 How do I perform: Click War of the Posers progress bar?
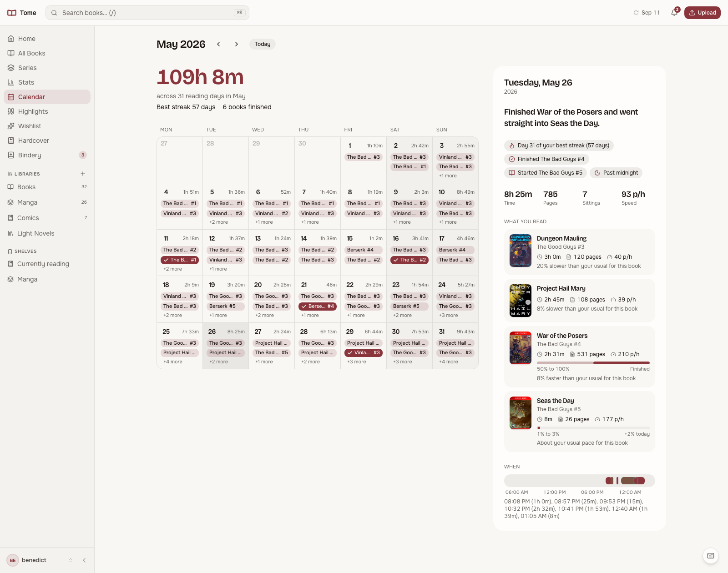pyautogui.click(x=593, y=363)
